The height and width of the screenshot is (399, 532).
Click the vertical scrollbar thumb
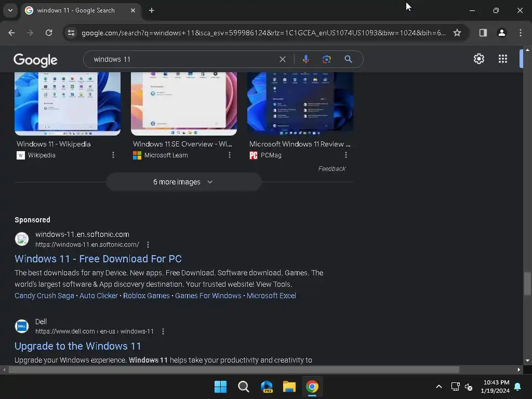pyautogui.click(x=527, y=284)
